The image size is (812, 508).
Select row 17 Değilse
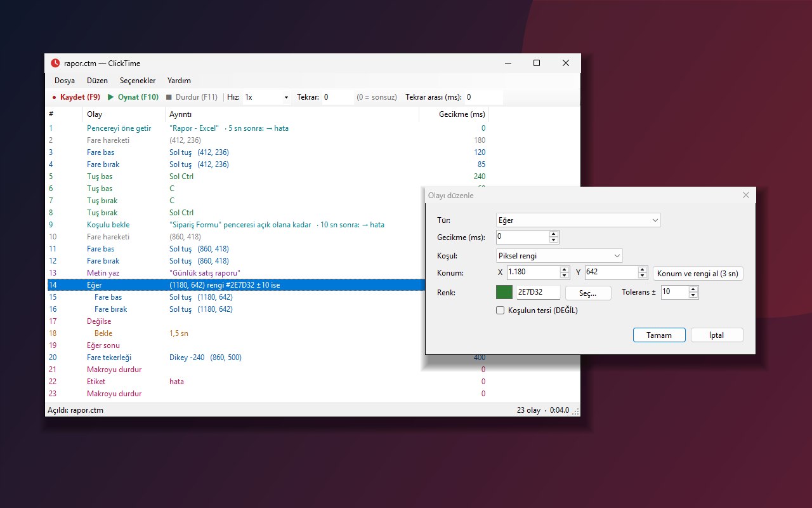(236, 321)
